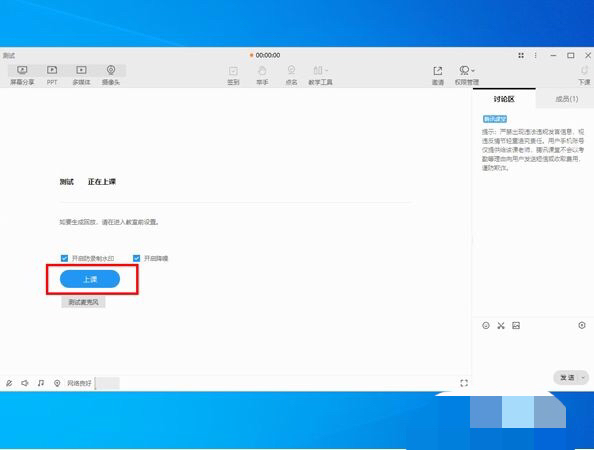Viewport: 594px width, 450px height.
Task: Click the music note audio icon
Action: click(41, 383)
